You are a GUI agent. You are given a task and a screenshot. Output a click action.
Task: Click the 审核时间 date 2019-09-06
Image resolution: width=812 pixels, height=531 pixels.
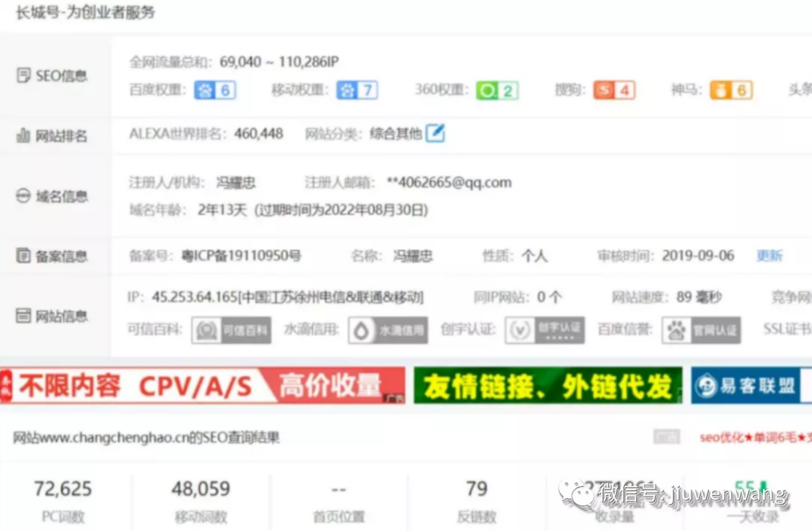point(698,256)
